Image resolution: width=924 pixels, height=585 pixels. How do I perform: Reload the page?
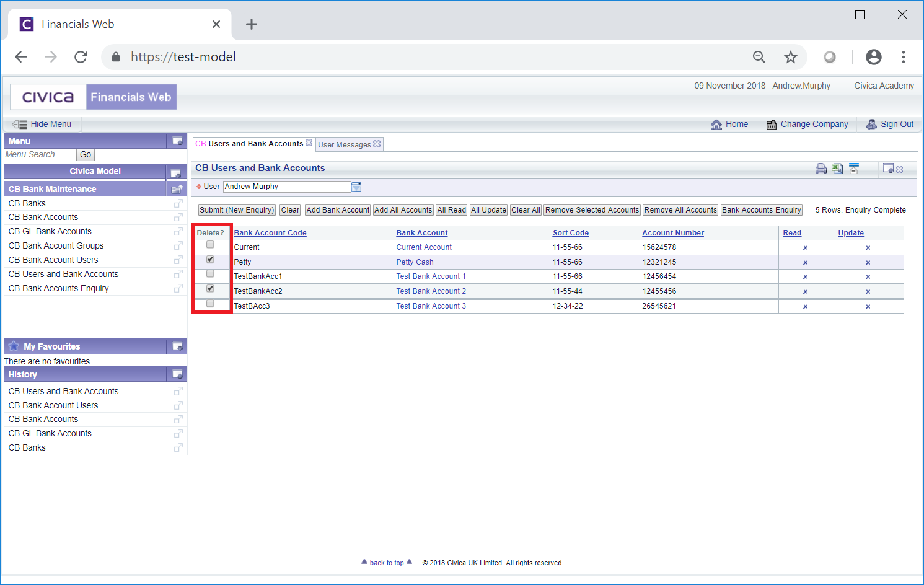(x=81, y=57)
